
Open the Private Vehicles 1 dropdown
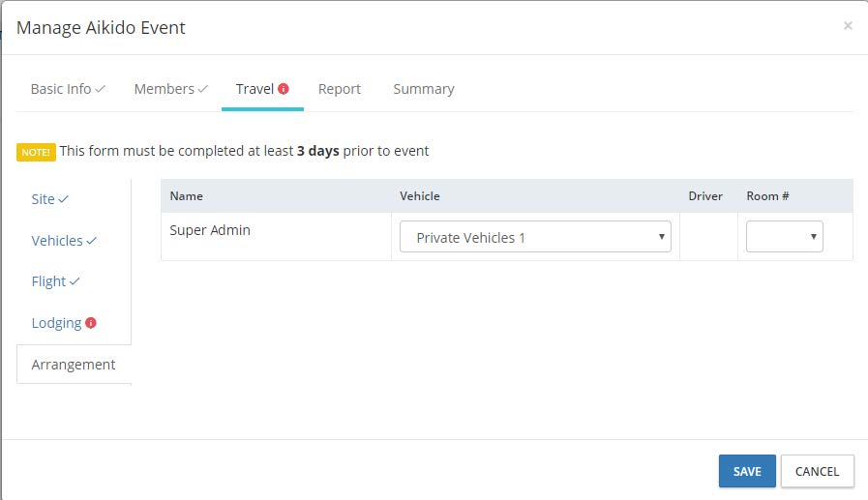(x=535, y=237)
